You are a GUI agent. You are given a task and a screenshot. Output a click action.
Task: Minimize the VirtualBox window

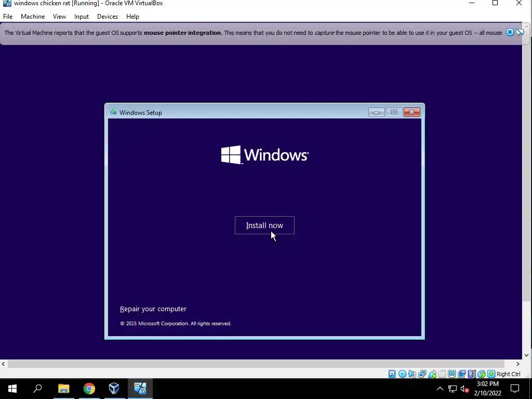472,3
